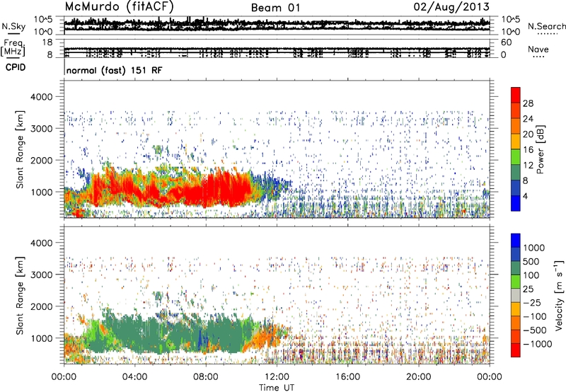Click the 20:00 time axis tick label

(419, 377)
